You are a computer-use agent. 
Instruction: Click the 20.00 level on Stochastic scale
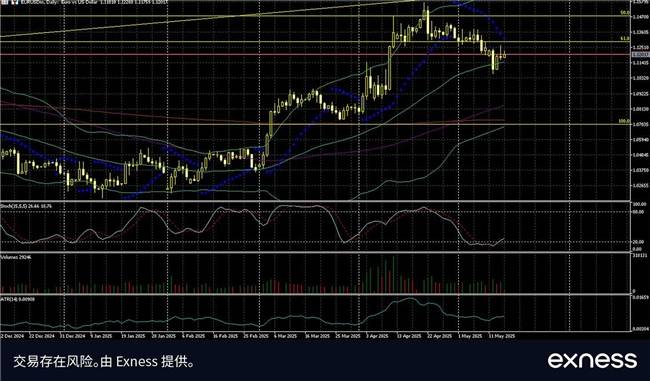[638, 242]
